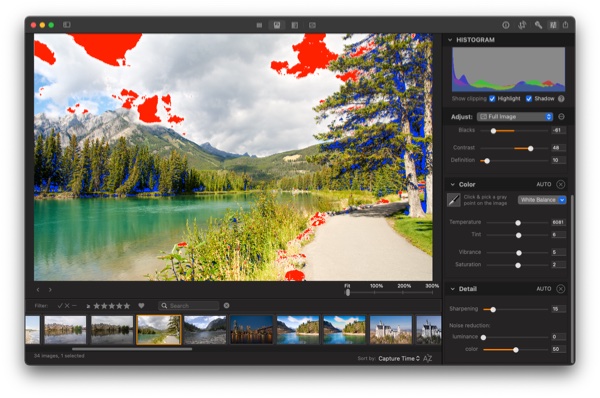Click the share export icon
Image resolution: width=600 pixels, height=398 pixels.
(x=566, y=25)
